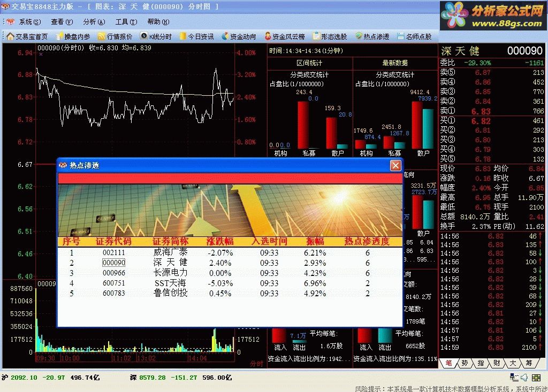Click the 卖① price 6.83

pos(481,111)
